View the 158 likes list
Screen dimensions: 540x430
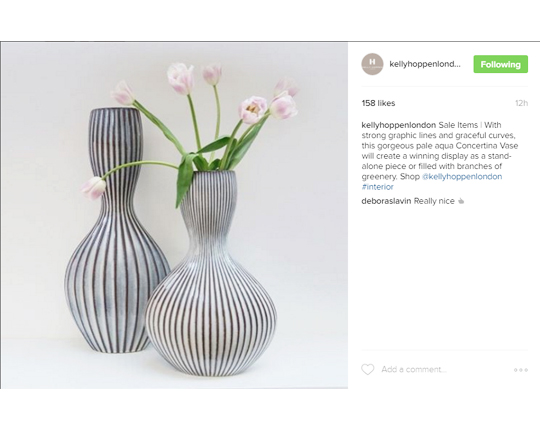pos(378,103)
